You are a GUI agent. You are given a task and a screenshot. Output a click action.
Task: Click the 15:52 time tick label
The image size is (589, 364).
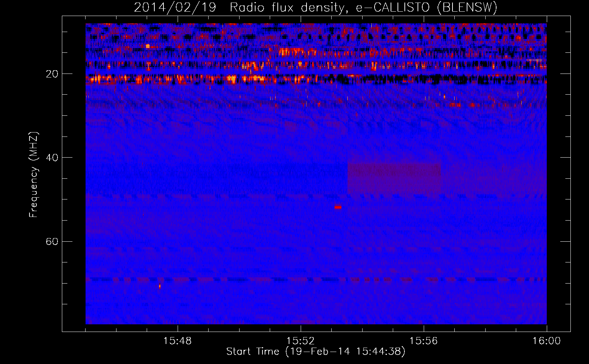click(x=300, y=341)
